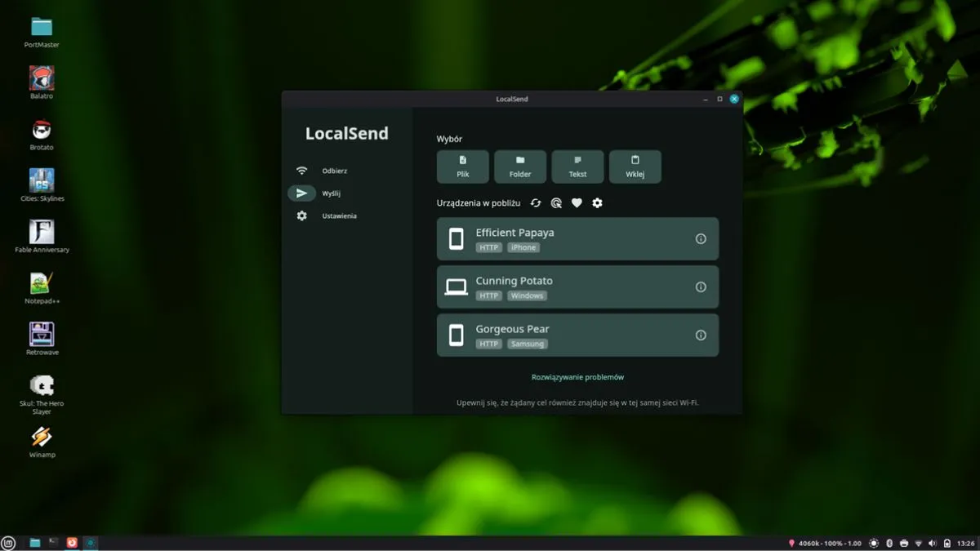This screenshot has width=980, height=551.
Task: Click laptop icon of Cunning Potato
Action: click(457, 287)
